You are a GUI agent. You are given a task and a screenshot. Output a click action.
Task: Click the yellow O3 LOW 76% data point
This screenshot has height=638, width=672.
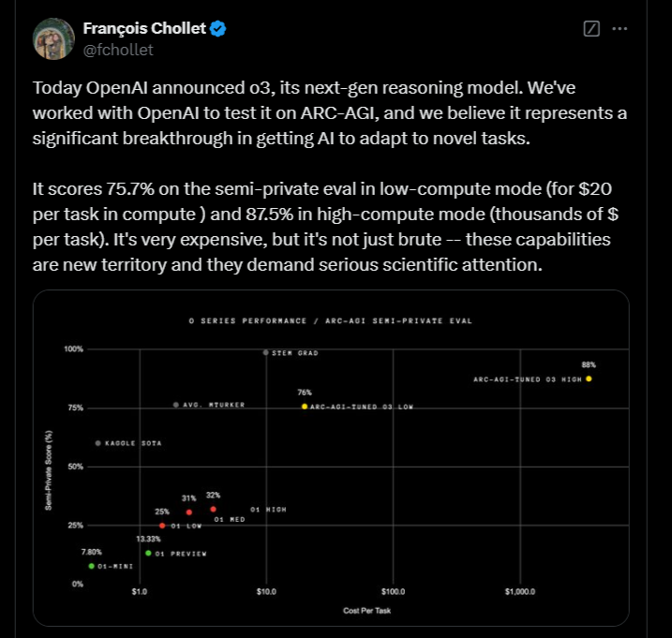[x=305, y=407]
